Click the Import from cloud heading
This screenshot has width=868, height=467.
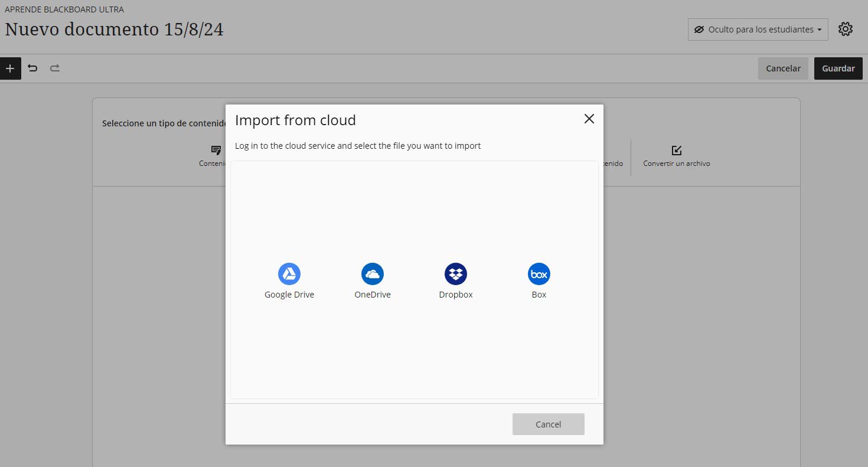295,120
